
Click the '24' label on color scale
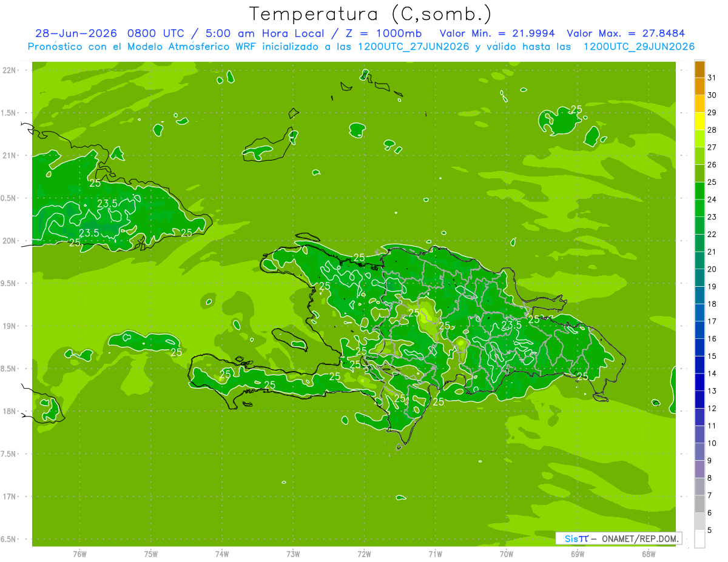pos(712,199)
